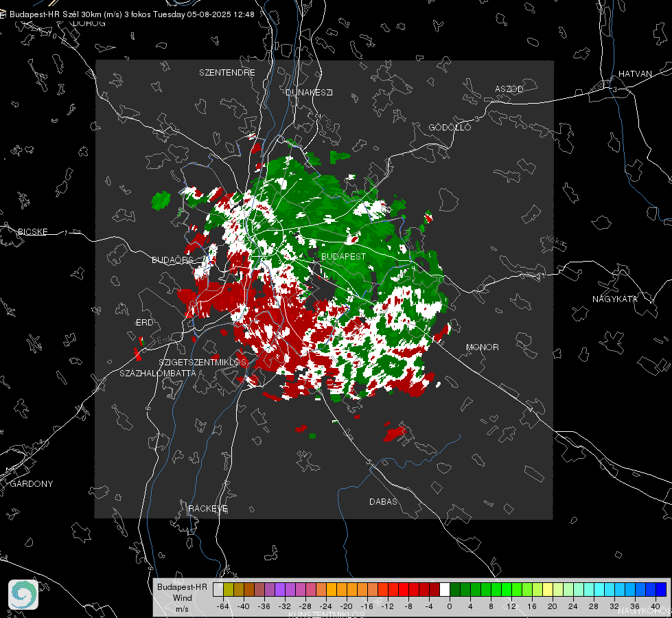Click the -4 legend value

429,606
